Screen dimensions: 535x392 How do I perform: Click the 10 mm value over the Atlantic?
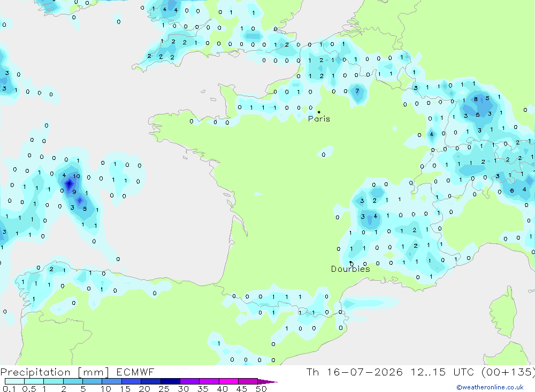[77, 176]
